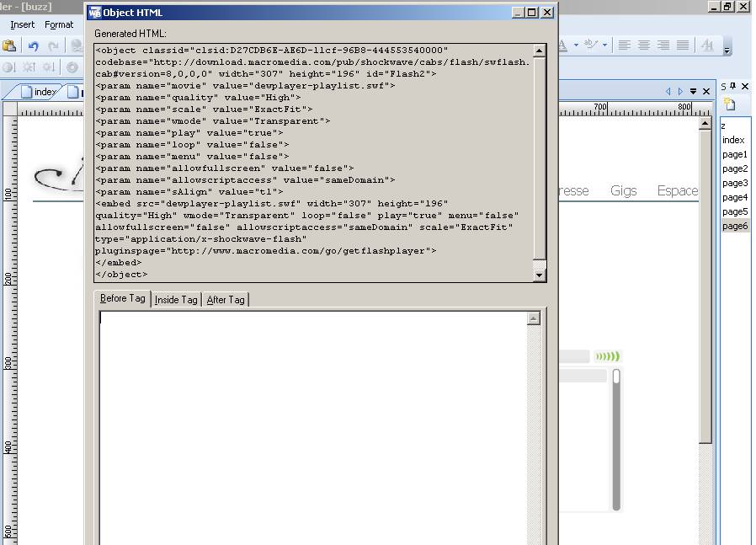Click the align right icon

[663, 45]
